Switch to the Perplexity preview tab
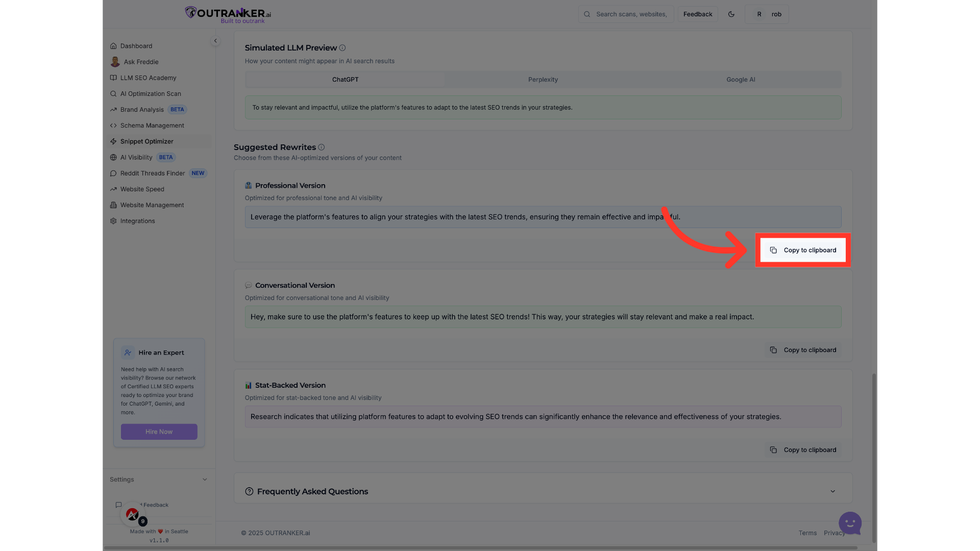 click(543, 80)
